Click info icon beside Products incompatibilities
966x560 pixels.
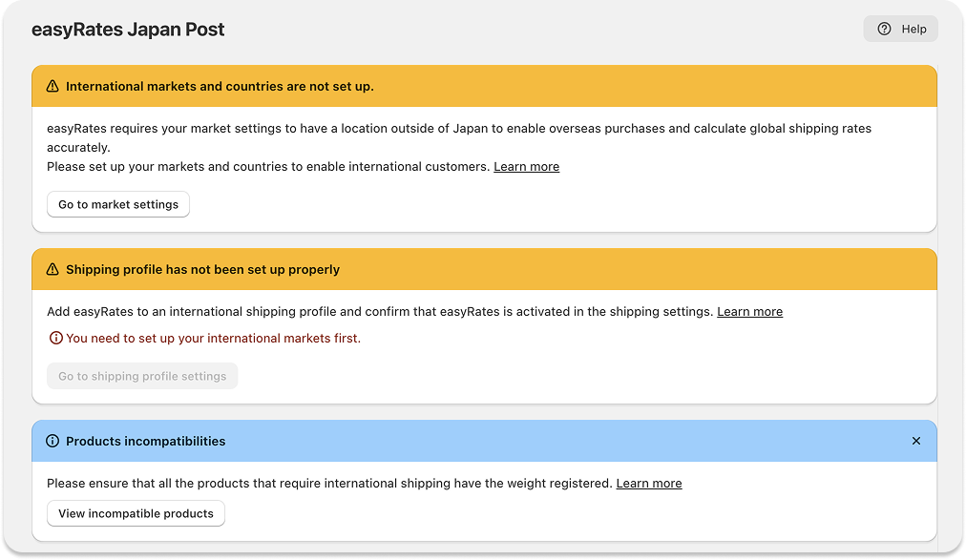click(x=52, y=442)
